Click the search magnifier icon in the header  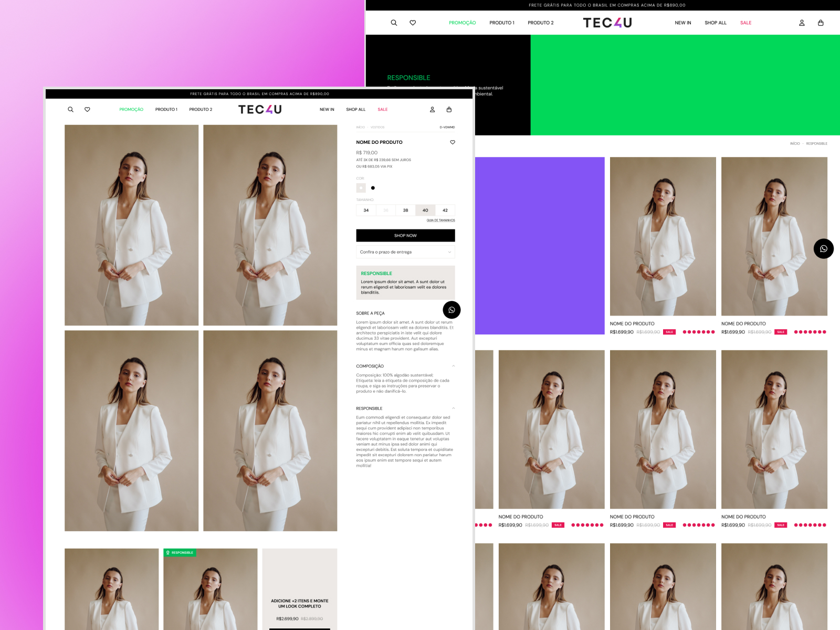click(71, 109)
